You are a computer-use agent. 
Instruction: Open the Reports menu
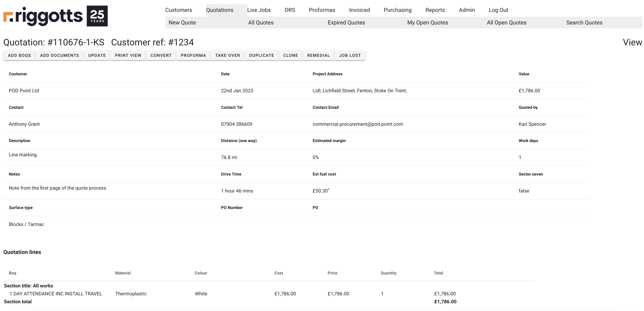coord(435,10)
